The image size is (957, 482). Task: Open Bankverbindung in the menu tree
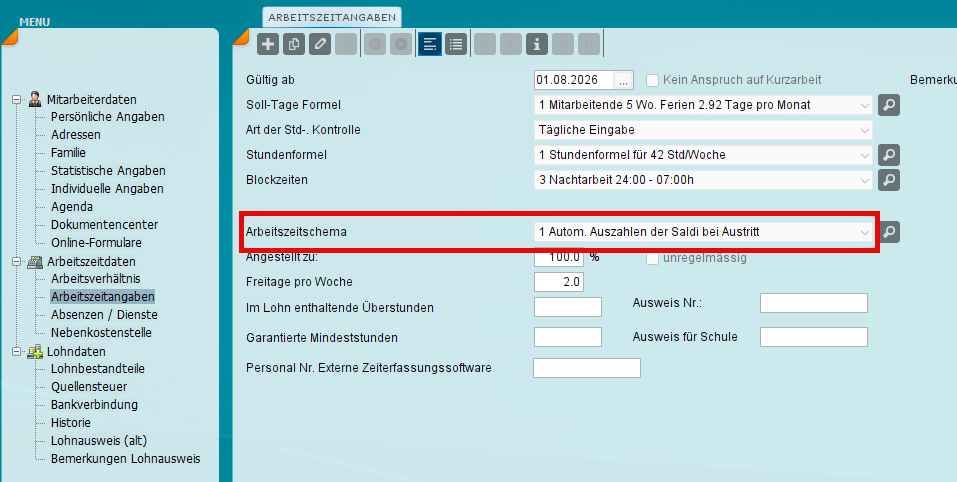(95, 405)
